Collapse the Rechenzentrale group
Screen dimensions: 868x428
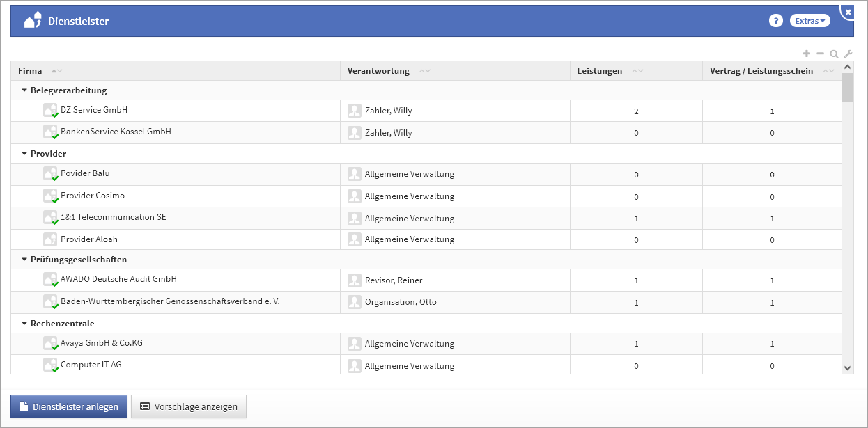24,324
